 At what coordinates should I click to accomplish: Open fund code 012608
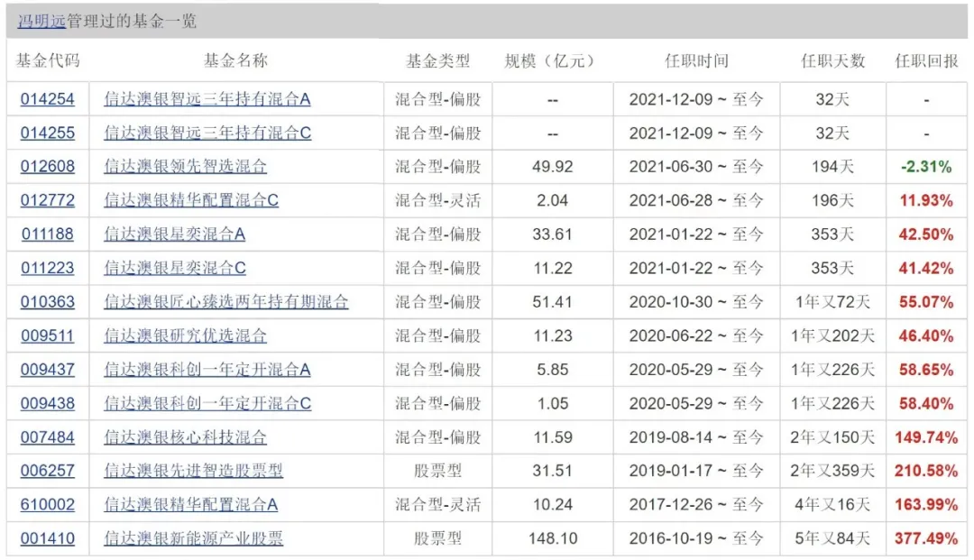47,167
